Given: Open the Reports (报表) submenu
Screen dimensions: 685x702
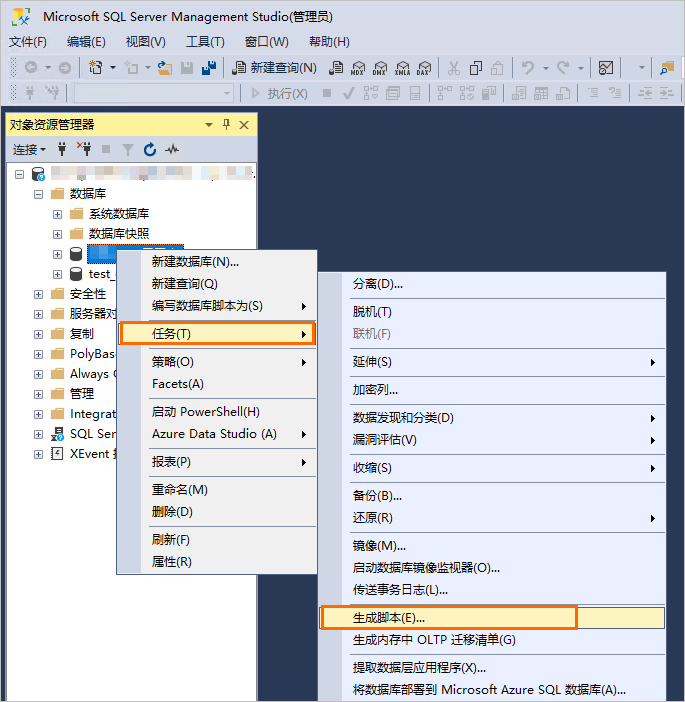Looking at the screenshot, I should 218,462.
